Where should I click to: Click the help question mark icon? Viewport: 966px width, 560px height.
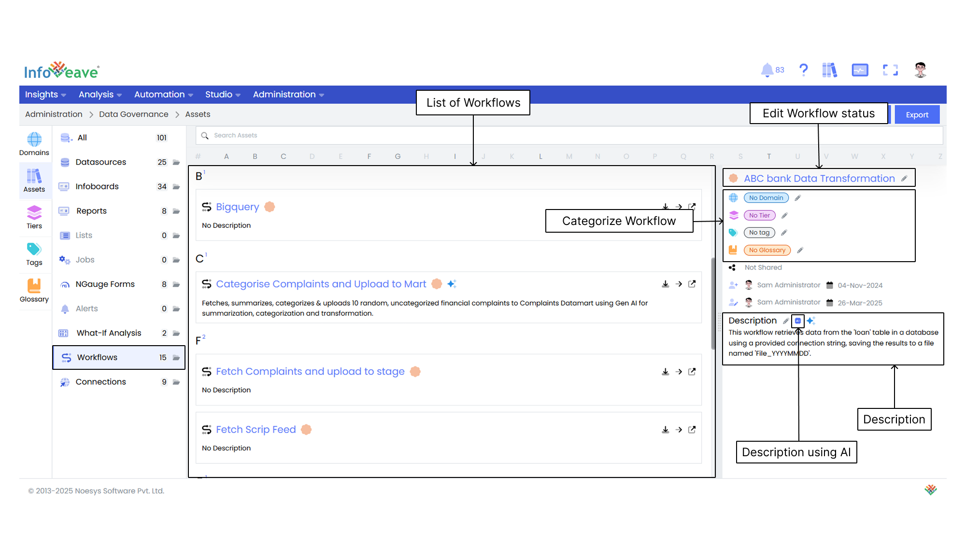pos(803,70)
